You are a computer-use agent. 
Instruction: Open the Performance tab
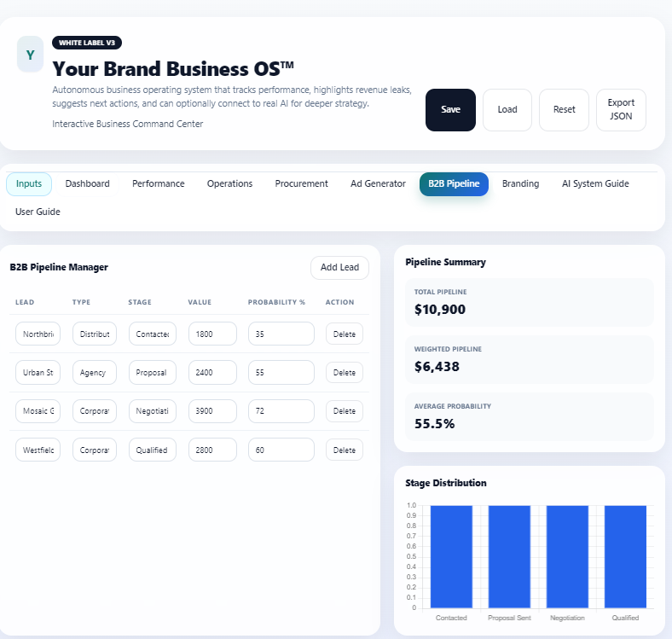pyautogui.click(x=158, y=184)
